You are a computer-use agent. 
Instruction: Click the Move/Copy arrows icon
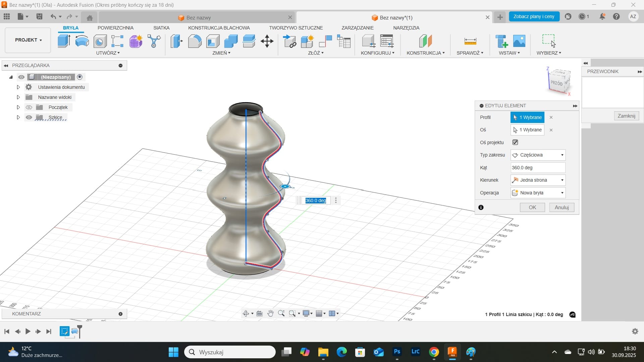pos(267,41)
